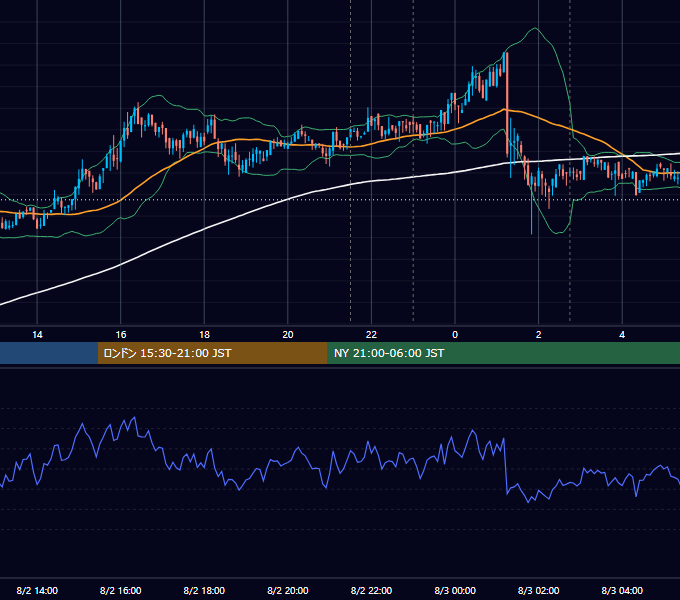This screenshot has width=680, height=600.
Task: Click the 4 hour axis label
Action: tap(622, 335)
